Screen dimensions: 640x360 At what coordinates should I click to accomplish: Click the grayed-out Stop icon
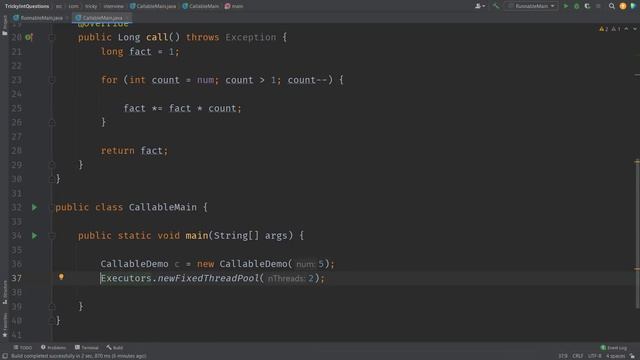598,6
